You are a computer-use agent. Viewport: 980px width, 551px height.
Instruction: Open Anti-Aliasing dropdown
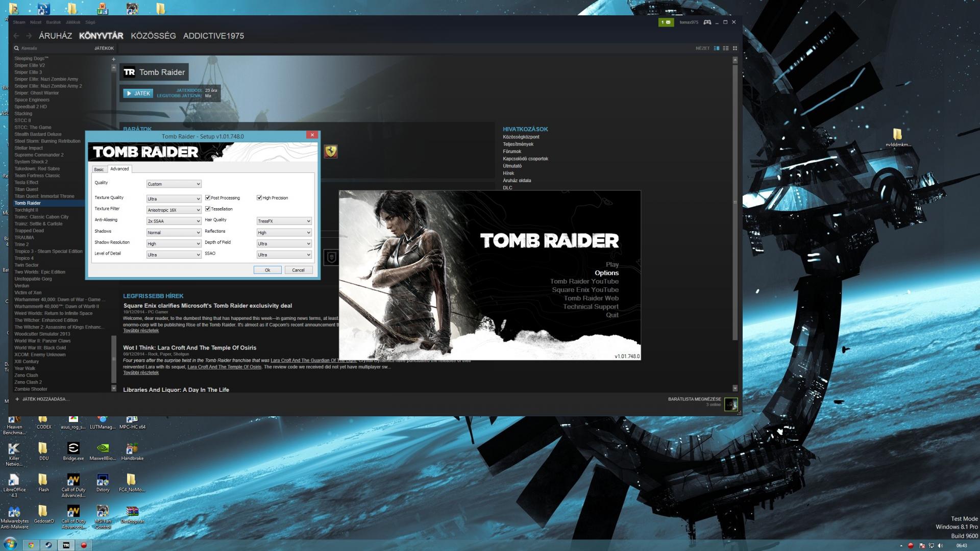(174, 221)
